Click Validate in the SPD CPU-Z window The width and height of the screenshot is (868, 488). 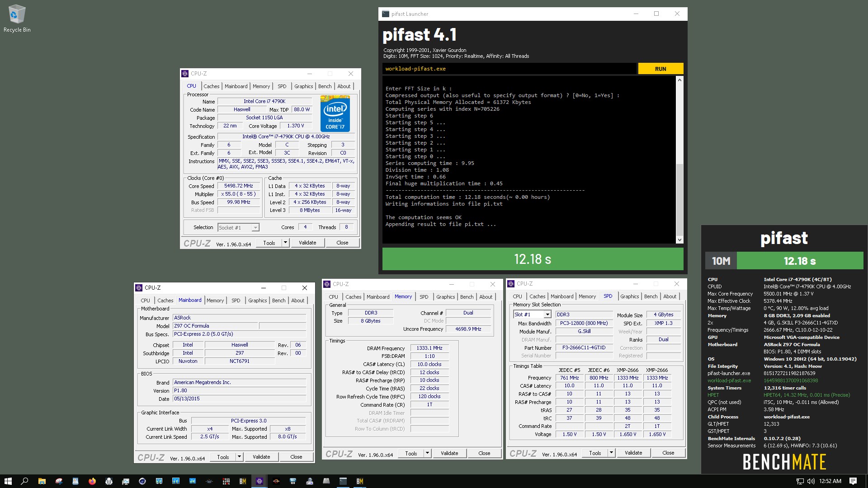(x=633, y=453)
